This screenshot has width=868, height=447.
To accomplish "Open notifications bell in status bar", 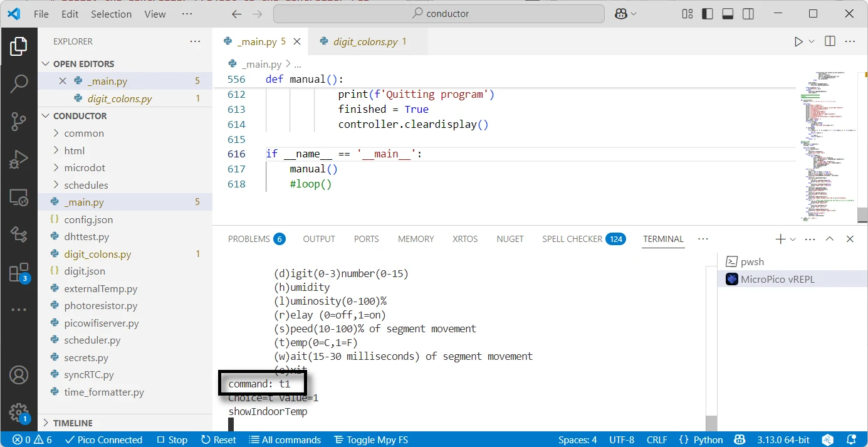I will 852,439.
